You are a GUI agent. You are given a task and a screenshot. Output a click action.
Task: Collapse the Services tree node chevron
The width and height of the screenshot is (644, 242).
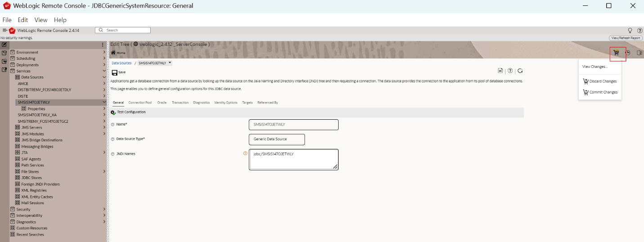tap(104, 71)
